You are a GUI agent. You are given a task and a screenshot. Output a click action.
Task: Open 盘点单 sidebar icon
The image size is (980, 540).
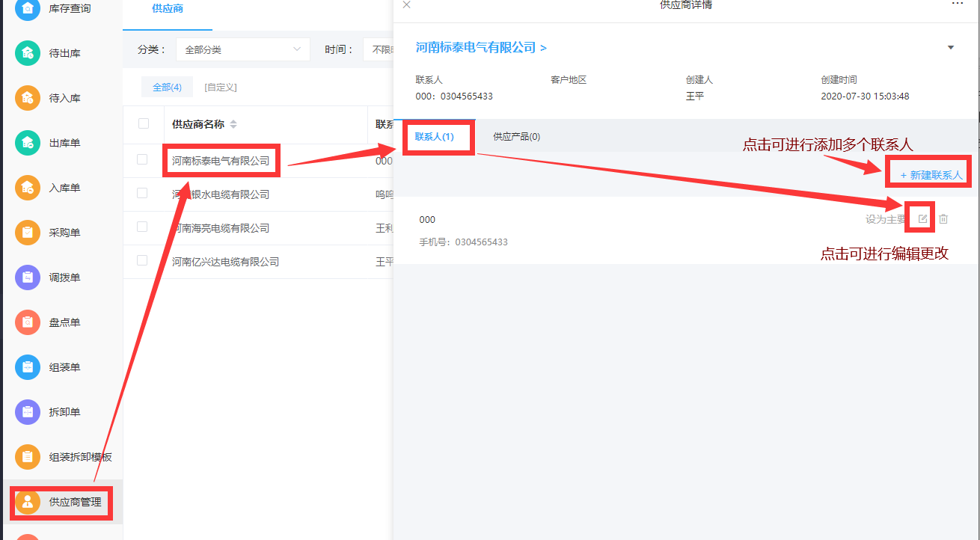coord(28,322)
